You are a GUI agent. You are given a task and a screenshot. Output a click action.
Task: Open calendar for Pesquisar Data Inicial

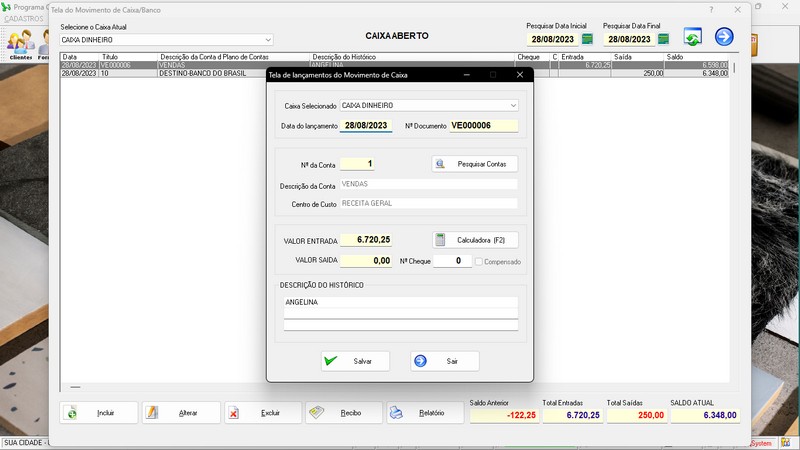(587, 39)
